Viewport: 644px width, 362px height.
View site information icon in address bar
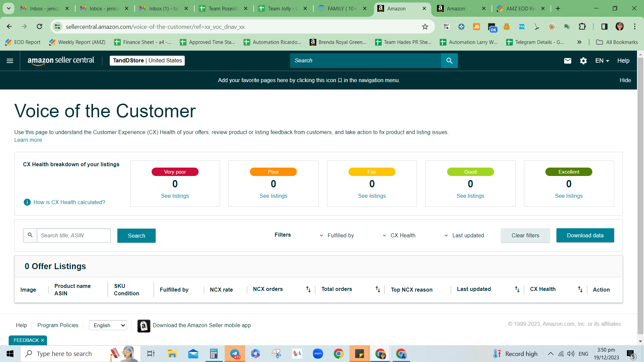tap(58, 26)
